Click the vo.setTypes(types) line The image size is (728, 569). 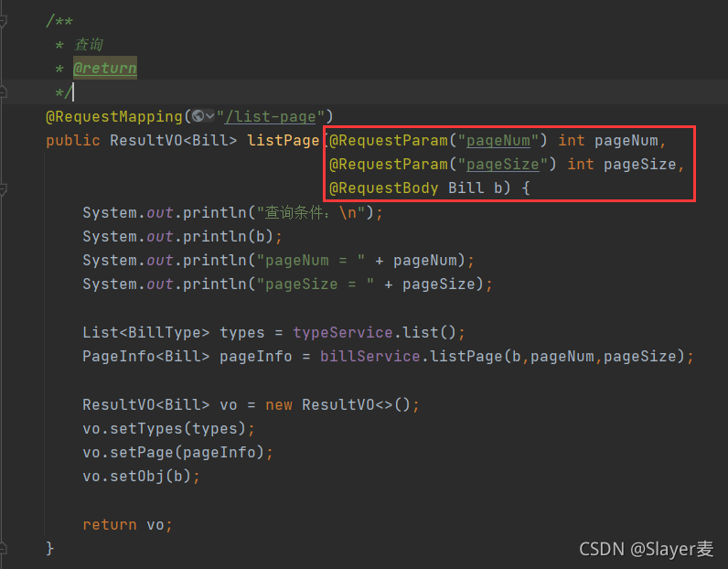[x=168, y=428]
